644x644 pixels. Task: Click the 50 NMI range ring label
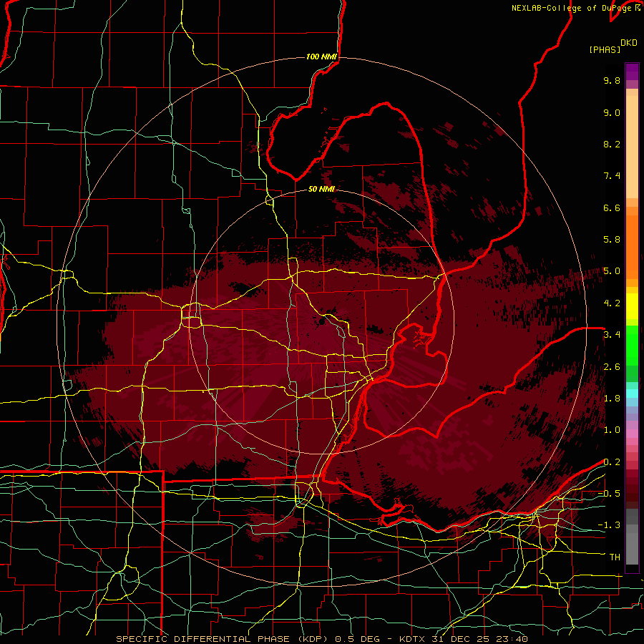(321, 189)
